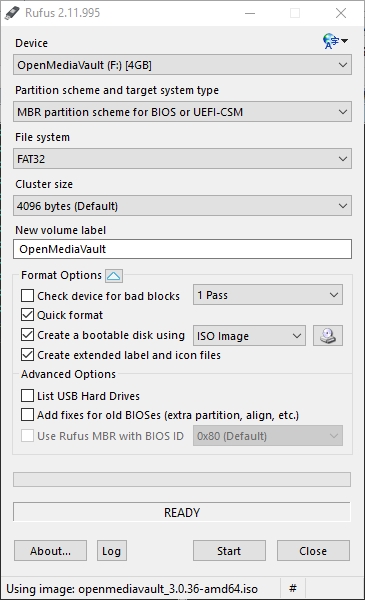Click the Close button at bottom
The width and height of the screenshot is (365, 600).
coord(313,551)
